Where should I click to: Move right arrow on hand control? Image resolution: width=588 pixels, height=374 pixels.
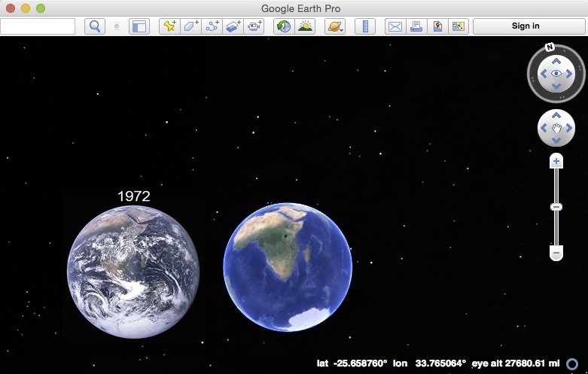(x=569, y=128)
